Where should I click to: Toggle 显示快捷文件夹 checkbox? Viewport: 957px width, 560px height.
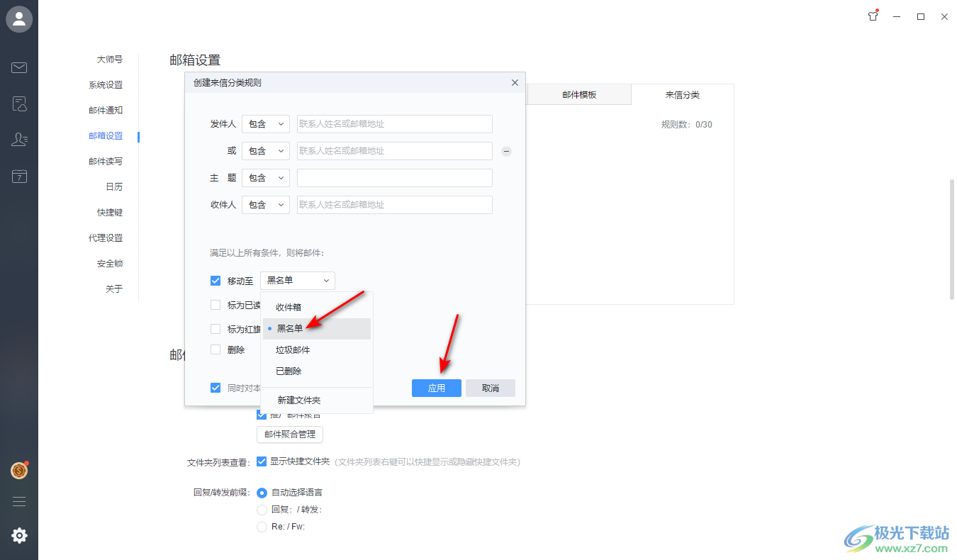[x=262, y=461]
